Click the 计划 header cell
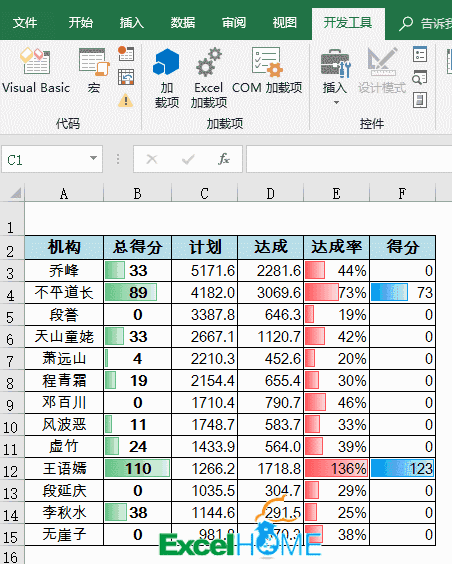452x564 pixels. coord(205,247)
